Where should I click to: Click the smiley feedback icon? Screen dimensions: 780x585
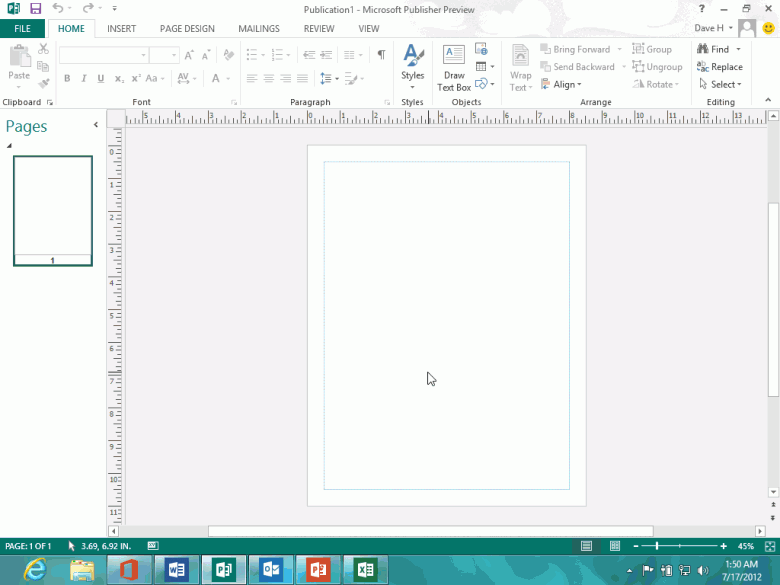[769, 28]
